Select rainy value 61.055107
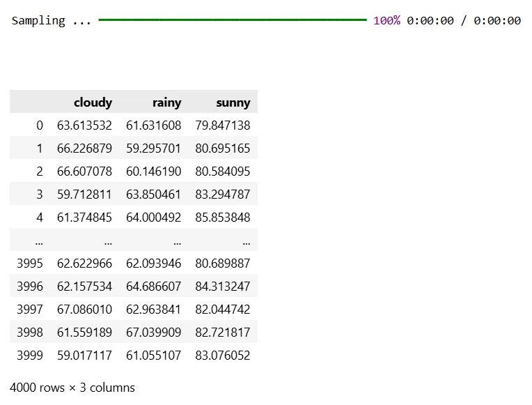Screen dimensions: 532x405 click(154, 356)
